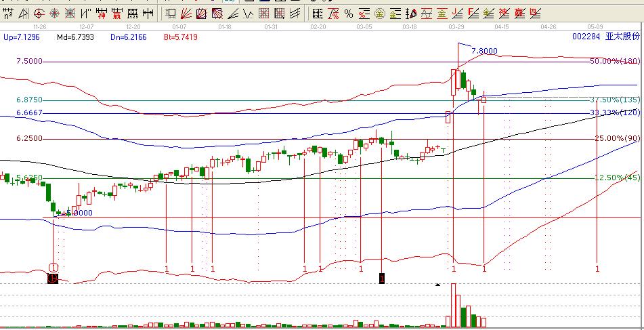The image size is (644, 330).
Task: Select the concentric circles crosshair tool
Action: [x=53, y=13]
